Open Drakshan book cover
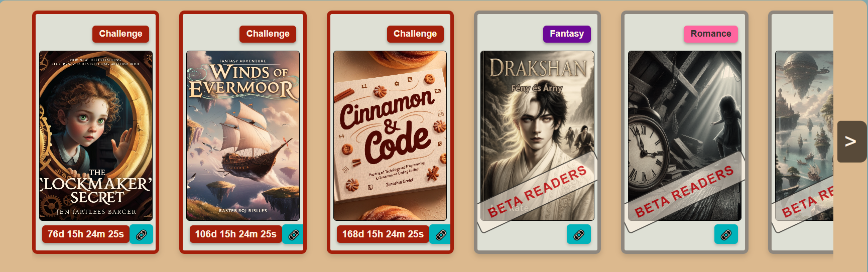This screenshot has width=868, height=272. (x=537, y=135)
